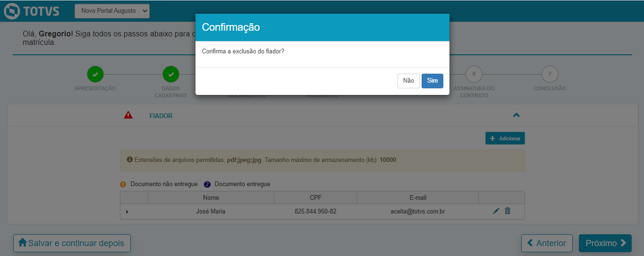Go to step 6 Assinatura do Contrato
The width and height of the screenshot is (644, 256).
point(474,74)
